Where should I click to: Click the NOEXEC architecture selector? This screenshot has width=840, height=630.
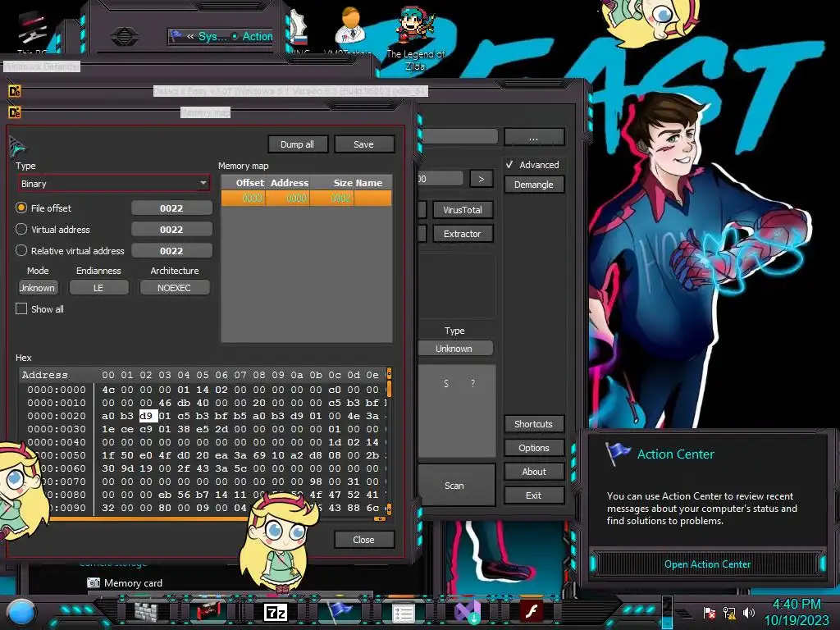[x=174, y=288]
